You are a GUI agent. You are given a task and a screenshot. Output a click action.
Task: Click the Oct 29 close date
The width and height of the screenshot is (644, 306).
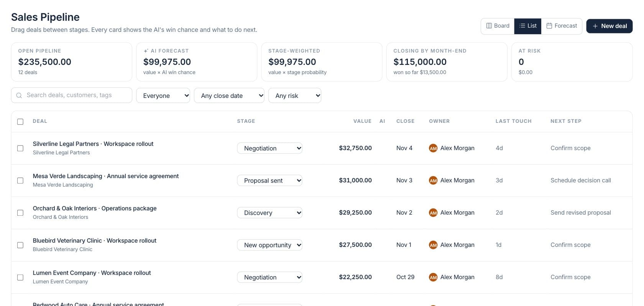pos(405,277)
